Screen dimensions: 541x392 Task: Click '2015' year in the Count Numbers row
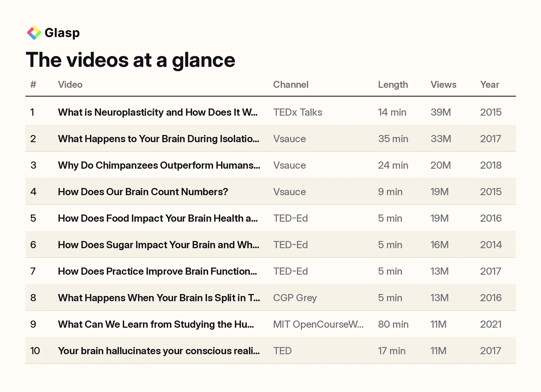coord(491,192)
